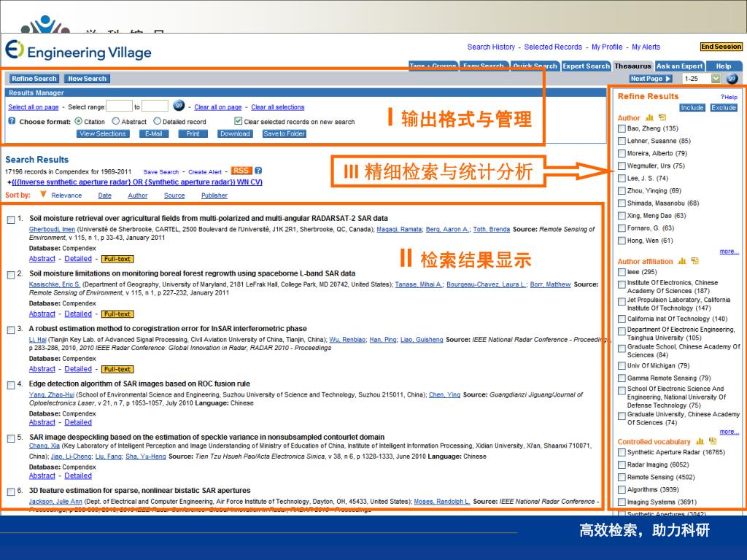Click go button beside page dropdown

coord(732,79)
